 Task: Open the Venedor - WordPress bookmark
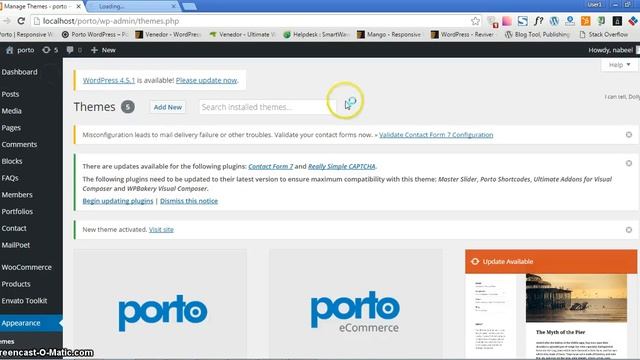[168, 35]
